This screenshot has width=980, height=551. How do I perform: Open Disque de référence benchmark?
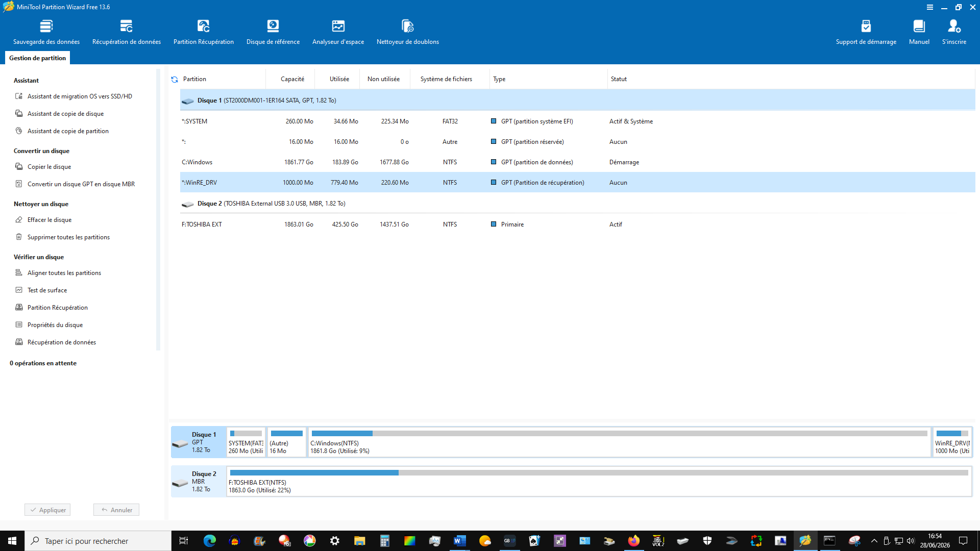(x=273, y=32)
